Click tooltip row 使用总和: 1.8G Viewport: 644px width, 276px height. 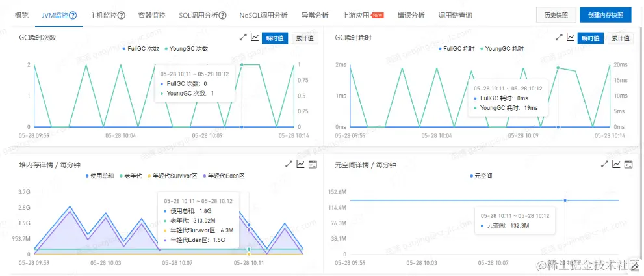187,211
